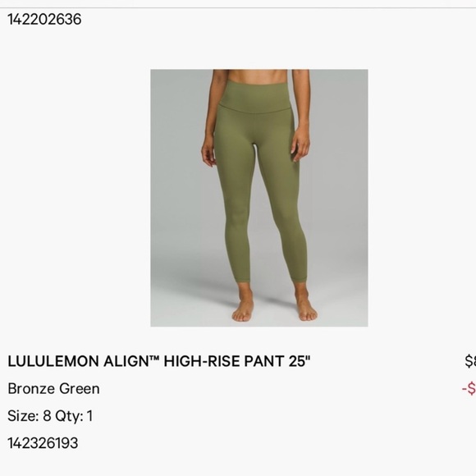This screenshot has height=476, width=476.
Task: Click the word Green in color name
Action: (x=80, y=388)
